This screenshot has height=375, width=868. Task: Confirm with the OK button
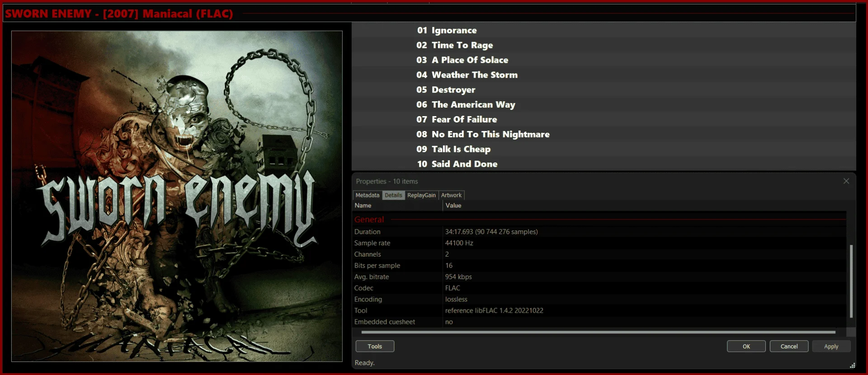(746, 346)
